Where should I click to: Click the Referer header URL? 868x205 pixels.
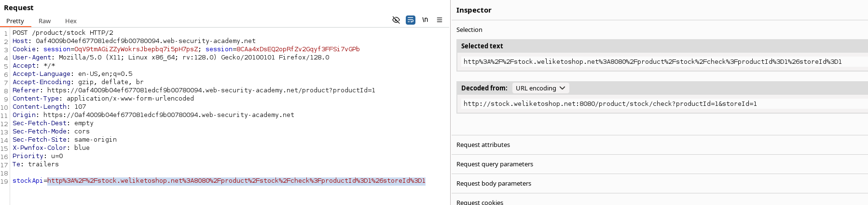click(x=211, y=90)
